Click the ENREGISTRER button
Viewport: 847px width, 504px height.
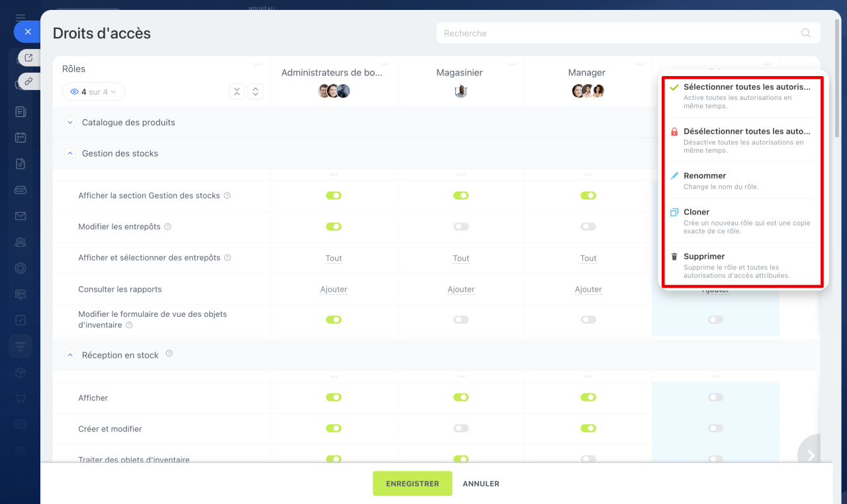tap(412, 483)
